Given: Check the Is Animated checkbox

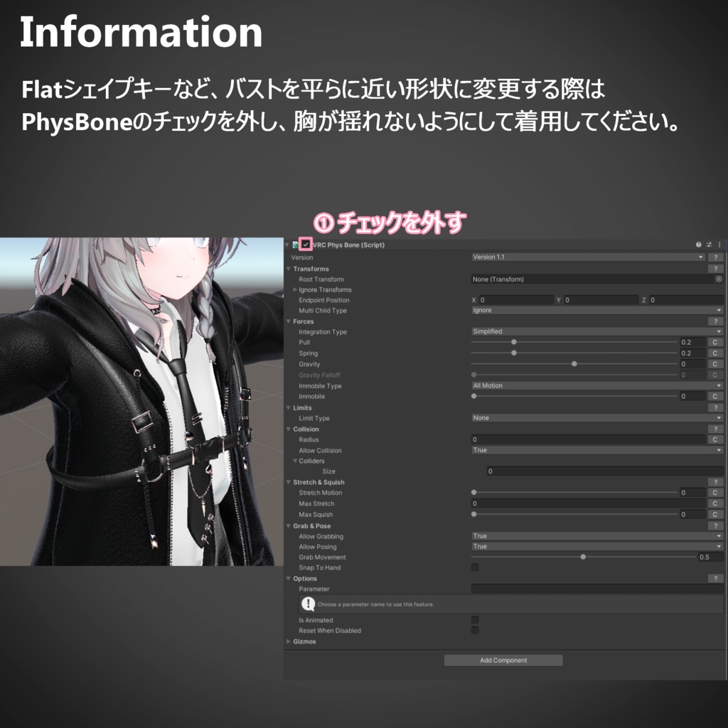Looking at the screenshot, I should 476,620.
